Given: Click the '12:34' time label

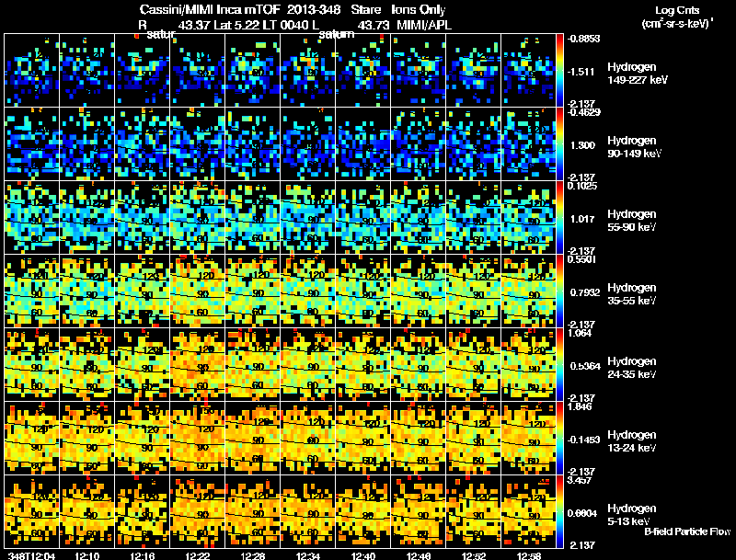Looking at the screenshot, I should point(308,556).
